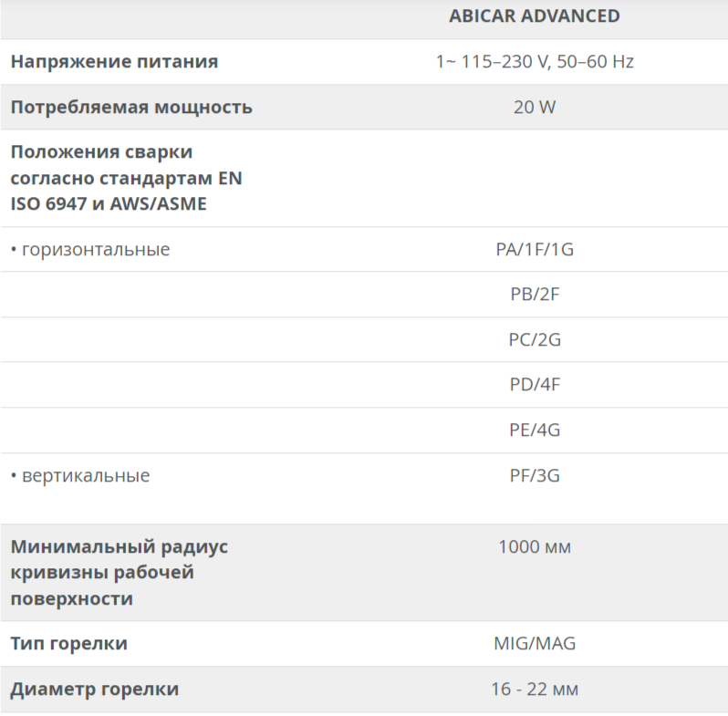The height and width of the screenshot is (716, 728).
Task: Select the вертикальные bullet item
Action: 80,475
